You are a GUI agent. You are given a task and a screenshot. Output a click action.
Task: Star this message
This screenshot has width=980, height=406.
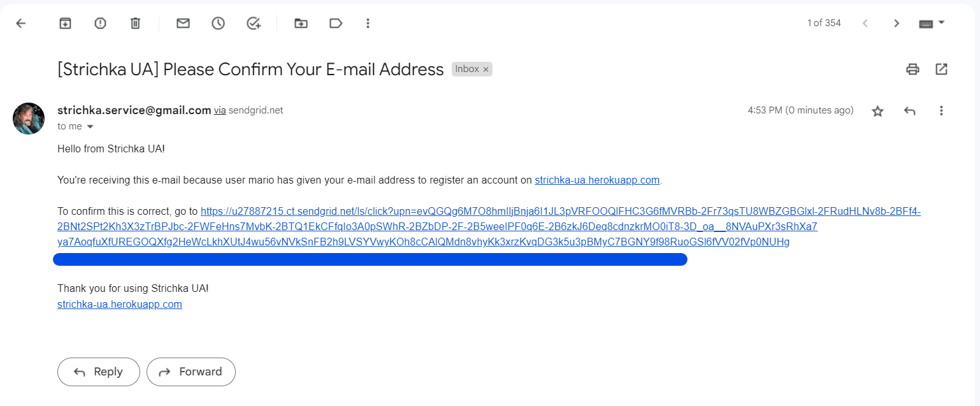(878, 111)
